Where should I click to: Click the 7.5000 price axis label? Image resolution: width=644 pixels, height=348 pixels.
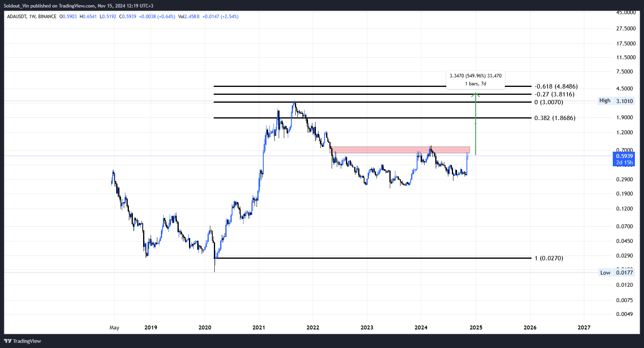click(x=625, y=71)
